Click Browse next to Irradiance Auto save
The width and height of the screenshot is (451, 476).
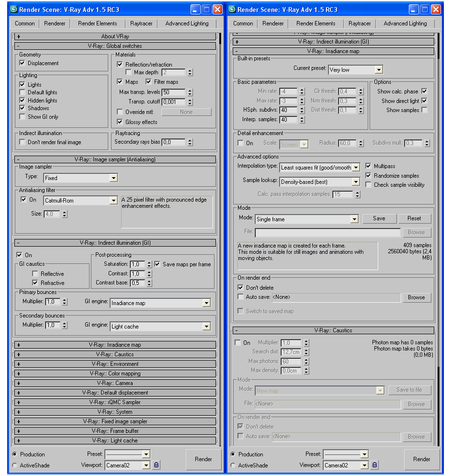click(417, 297)
